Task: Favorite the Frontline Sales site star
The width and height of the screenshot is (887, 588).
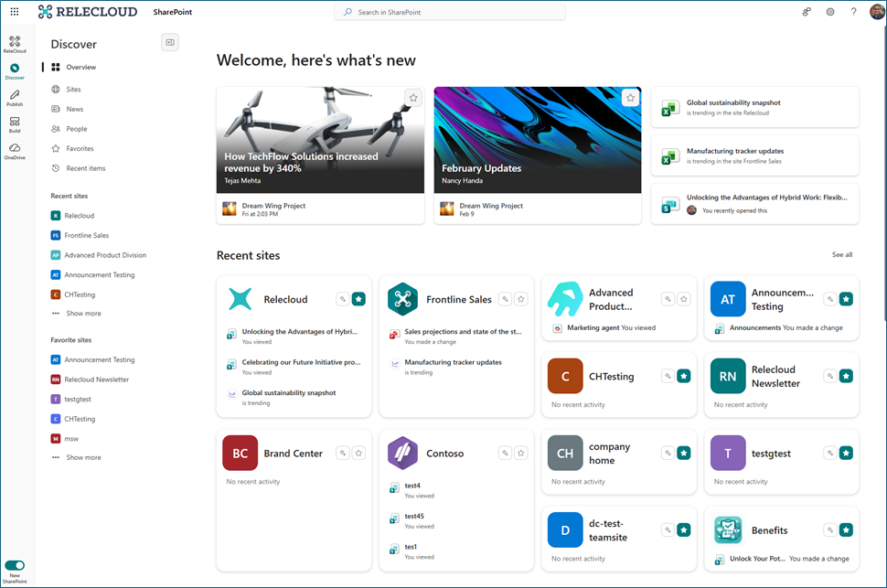Action: tap(520, 299)
